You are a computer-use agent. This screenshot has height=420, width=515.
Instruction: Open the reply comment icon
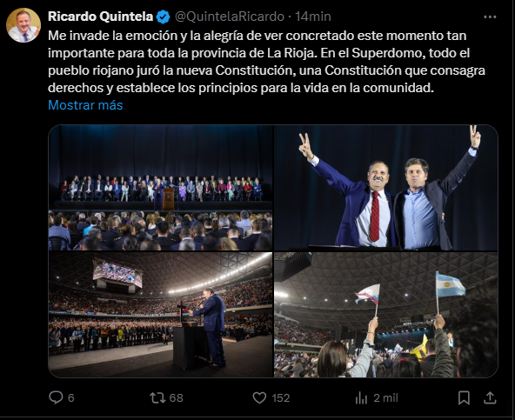56,397
